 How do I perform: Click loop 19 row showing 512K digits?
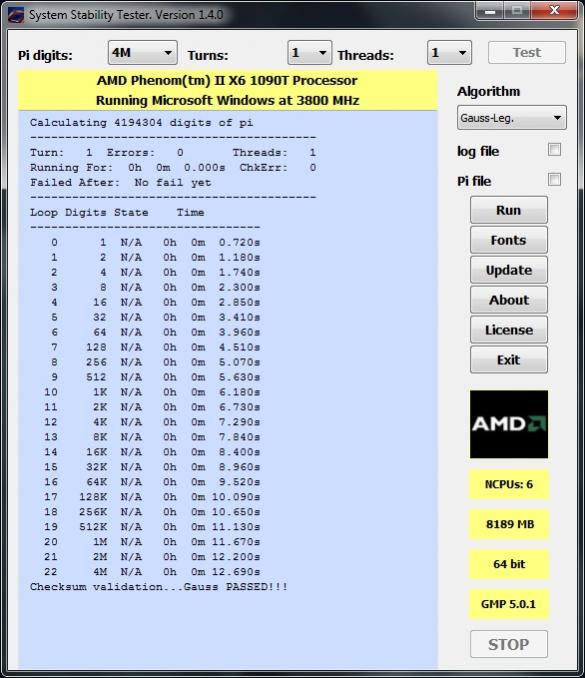152,527
